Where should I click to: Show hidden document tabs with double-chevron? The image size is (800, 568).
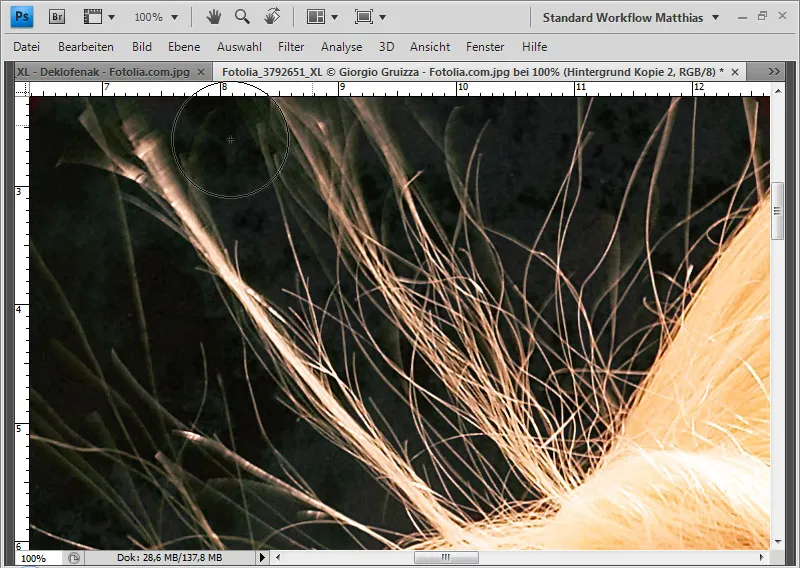tap(774, 72)
